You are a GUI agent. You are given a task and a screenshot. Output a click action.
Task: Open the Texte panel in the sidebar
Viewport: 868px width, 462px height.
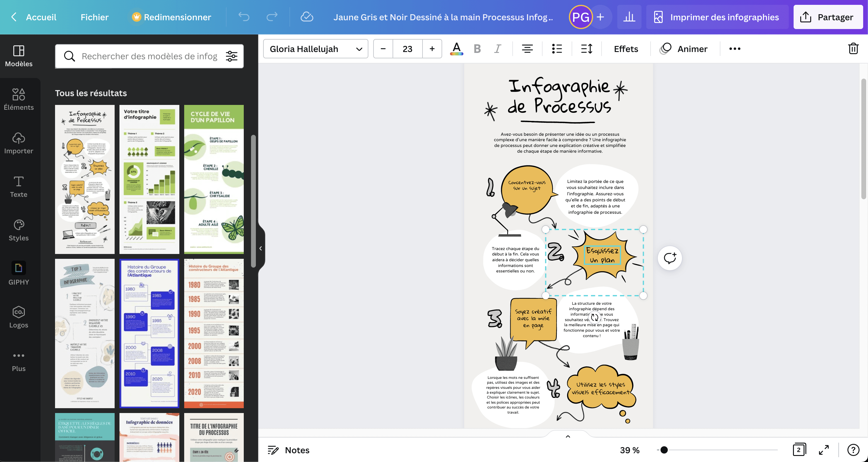point(19,186)
